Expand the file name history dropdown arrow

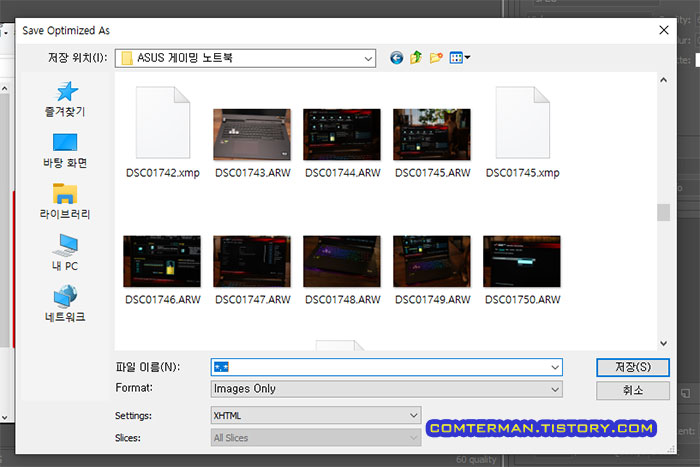coord(555,367)
